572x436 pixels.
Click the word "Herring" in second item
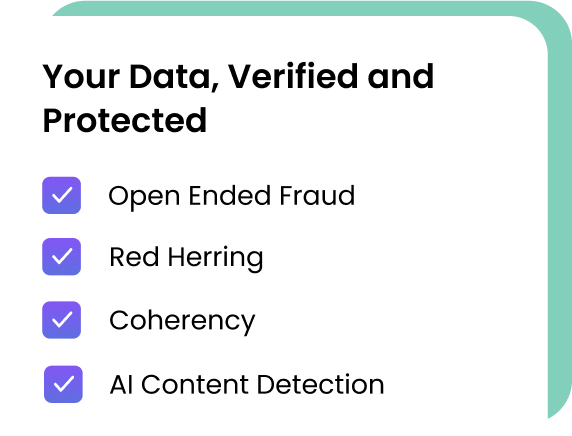click(215, 259)
